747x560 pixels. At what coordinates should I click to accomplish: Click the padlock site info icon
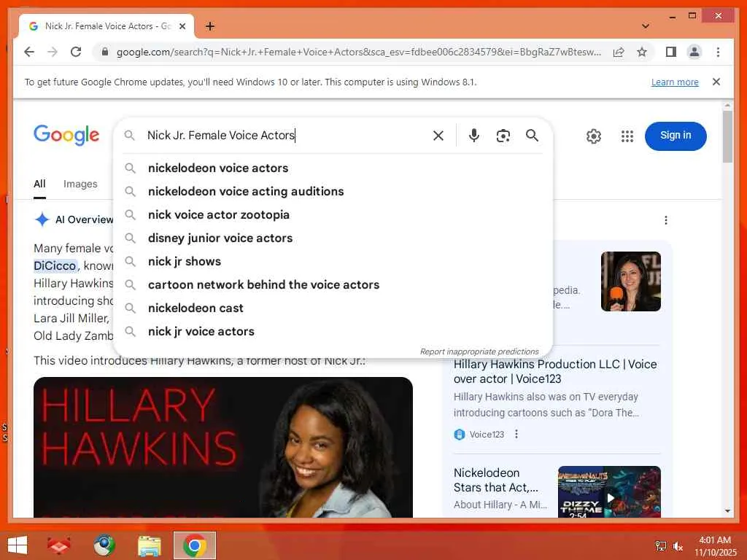point(105,52)
